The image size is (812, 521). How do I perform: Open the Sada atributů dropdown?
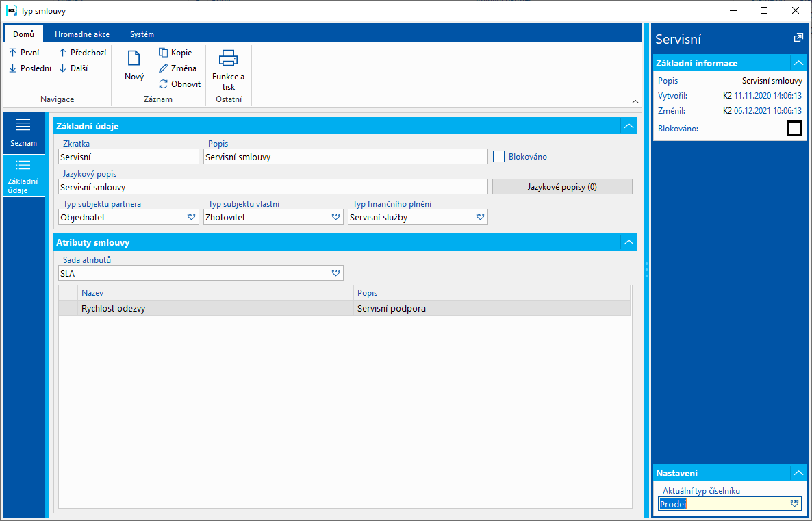336,273
